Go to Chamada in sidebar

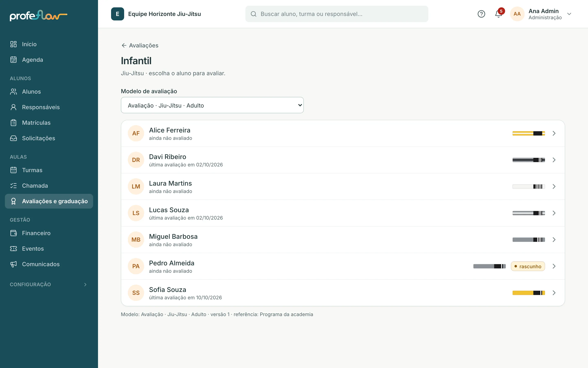click(49, 186)
